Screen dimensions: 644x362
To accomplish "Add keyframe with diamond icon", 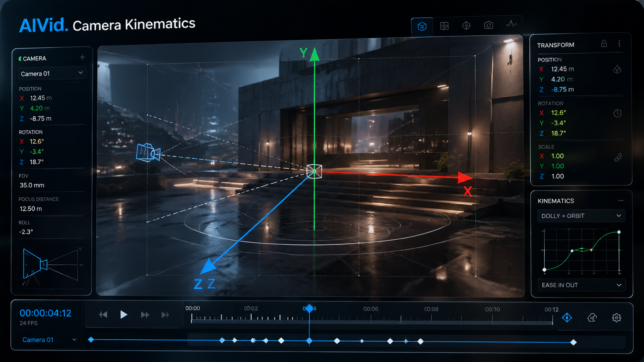I will (567, 318).
